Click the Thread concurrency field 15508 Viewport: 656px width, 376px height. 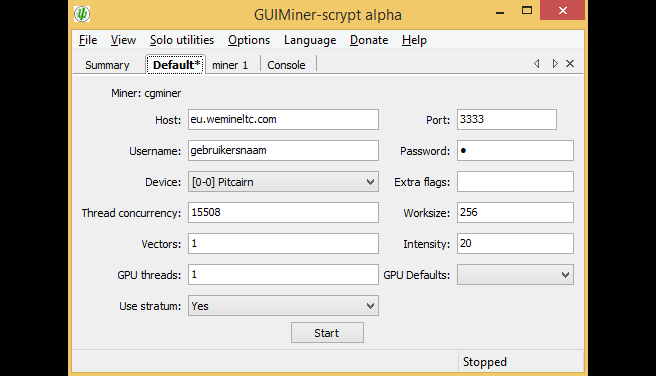tap(283, 212)
